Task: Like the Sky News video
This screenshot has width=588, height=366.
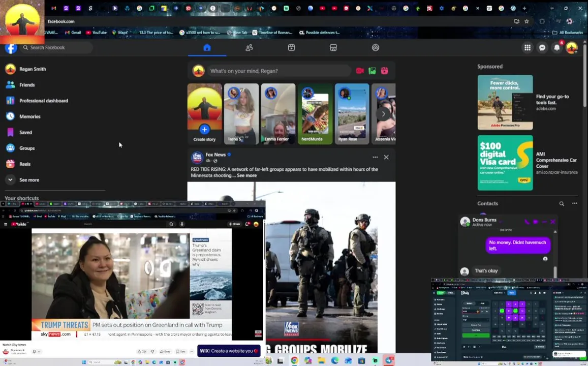Action: [x=142, y=352]
